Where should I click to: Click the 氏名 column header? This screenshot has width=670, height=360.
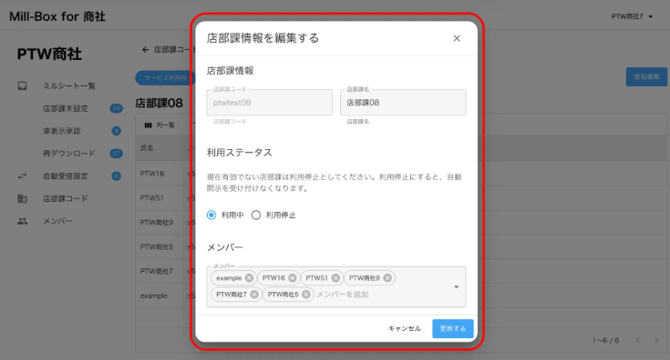point(147,148)
